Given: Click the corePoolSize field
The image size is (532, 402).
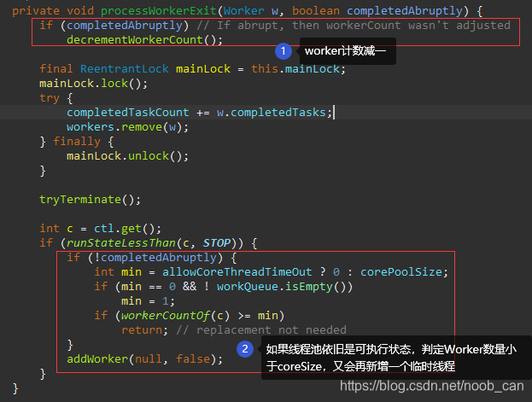Looking at the screenshot, I should [x=401, y=272].
